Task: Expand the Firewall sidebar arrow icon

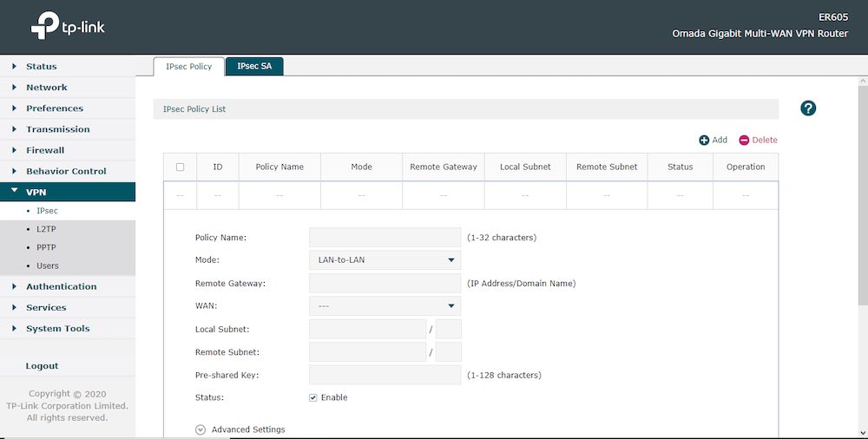Action: coord(15,150)
